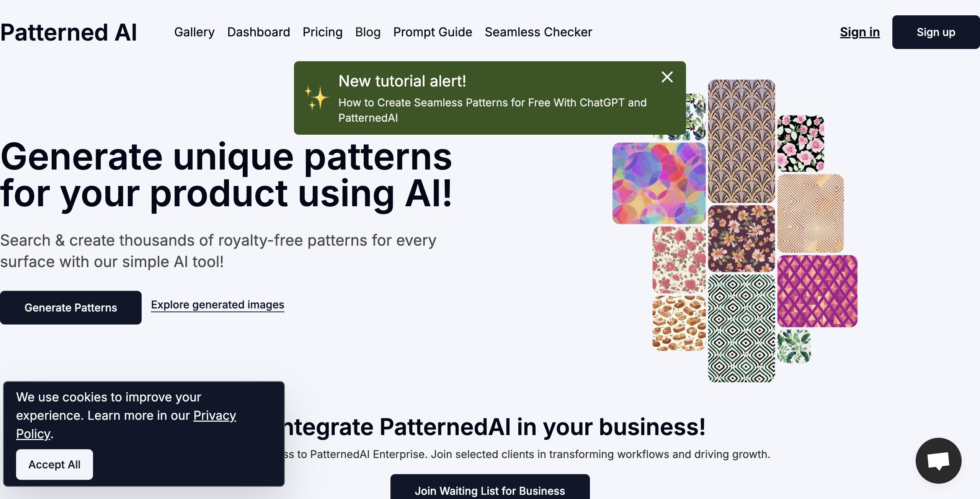The image size is (980, 499).
Task: Follow Explore generated images link
Action: pyautogui.click(x=217, y=305)
